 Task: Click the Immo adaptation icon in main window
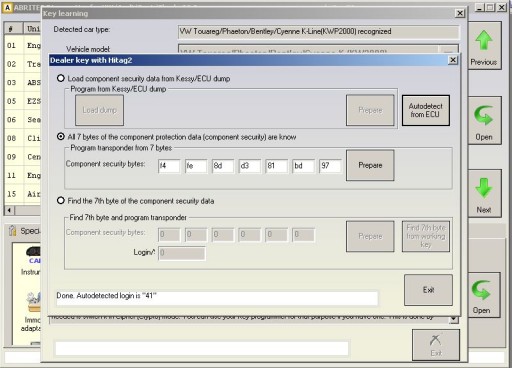[34, 301]
